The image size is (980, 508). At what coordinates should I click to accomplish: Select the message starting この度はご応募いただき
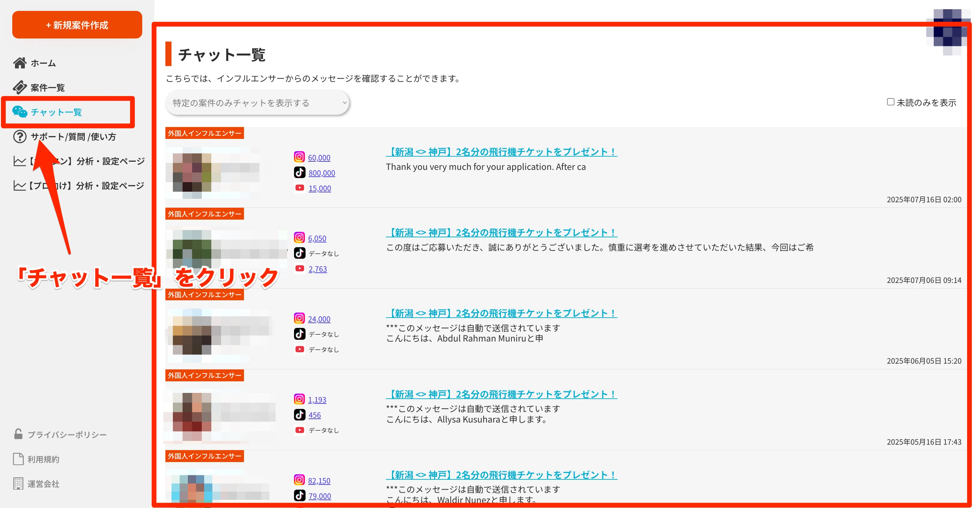coord(600,247)
